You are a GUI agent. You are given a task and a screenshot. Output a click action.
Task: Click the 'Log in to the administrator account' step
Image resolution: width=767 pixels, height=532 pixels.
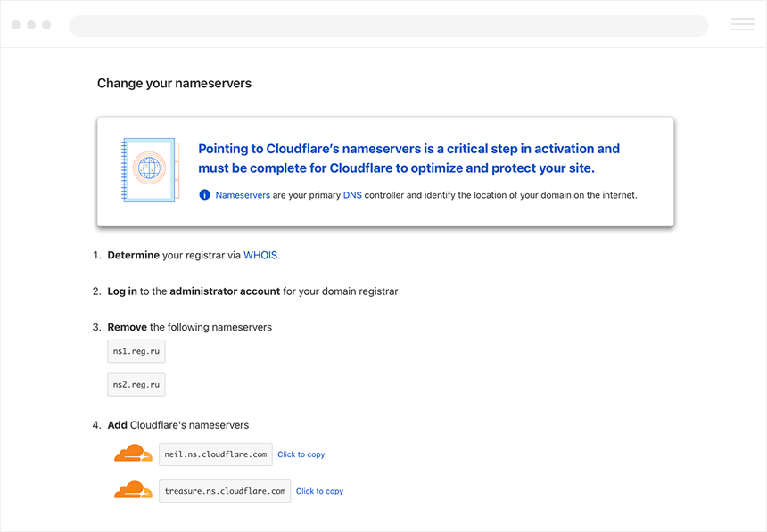pos(253,291)
